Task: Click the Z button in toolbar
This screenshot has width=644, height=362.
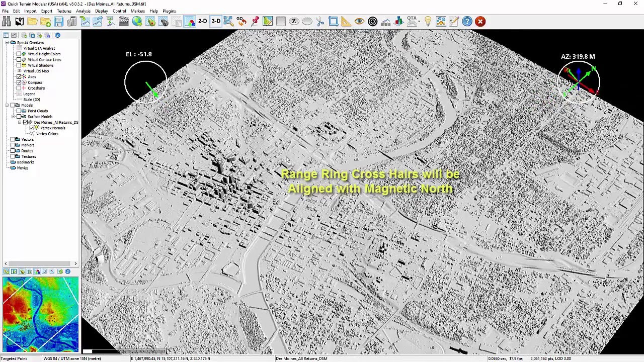Action: point(294,21)
